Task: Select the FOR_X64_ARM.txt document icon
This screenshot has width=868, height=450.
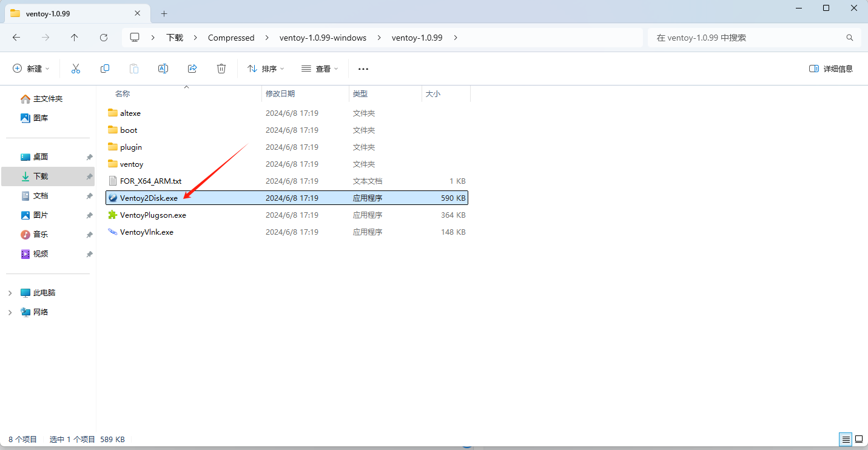Action: tap(112, 181)
